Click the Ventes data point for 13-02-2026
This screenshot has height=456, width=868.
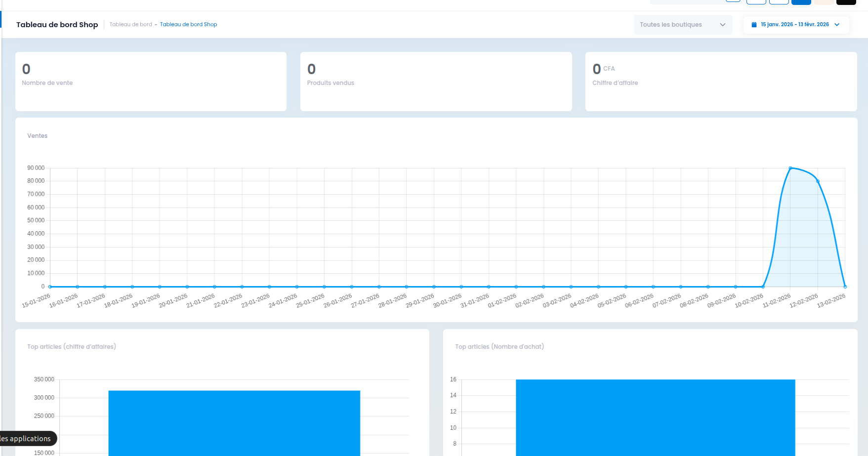[845, 287]
